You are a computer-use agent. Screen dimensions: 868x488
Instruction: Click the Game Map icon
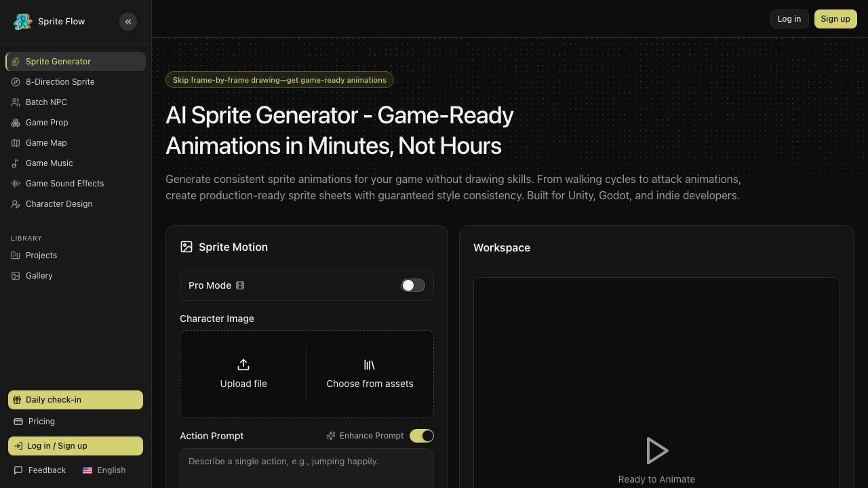coord(16,143)
